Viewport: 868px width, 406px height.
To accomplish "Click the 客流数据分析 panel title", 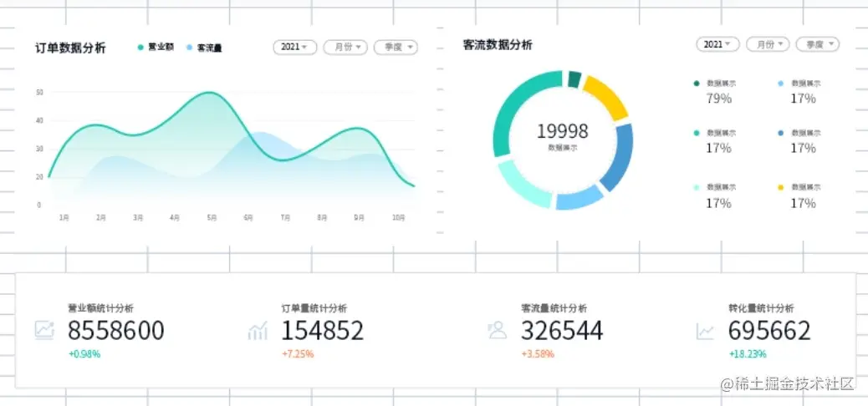I will (x=498, y=45).
